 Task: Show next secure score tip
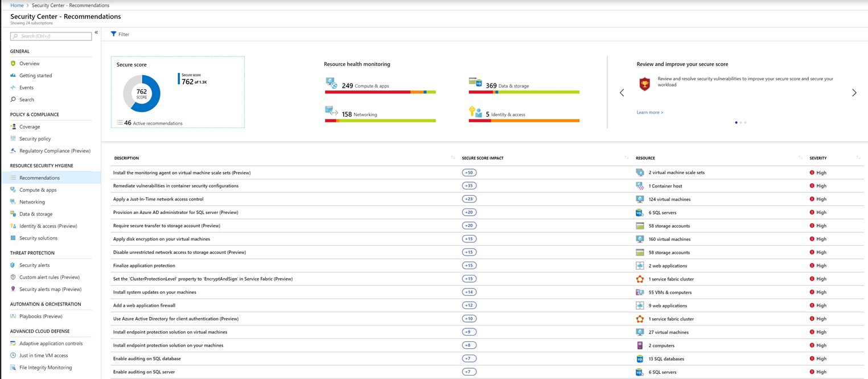tap(854, 92)
